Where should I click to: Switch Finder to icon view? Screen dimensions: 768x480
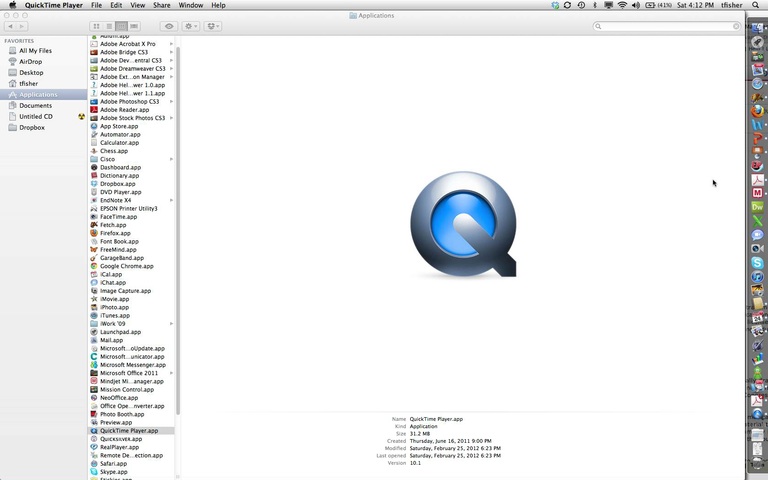tap(97, 26)
